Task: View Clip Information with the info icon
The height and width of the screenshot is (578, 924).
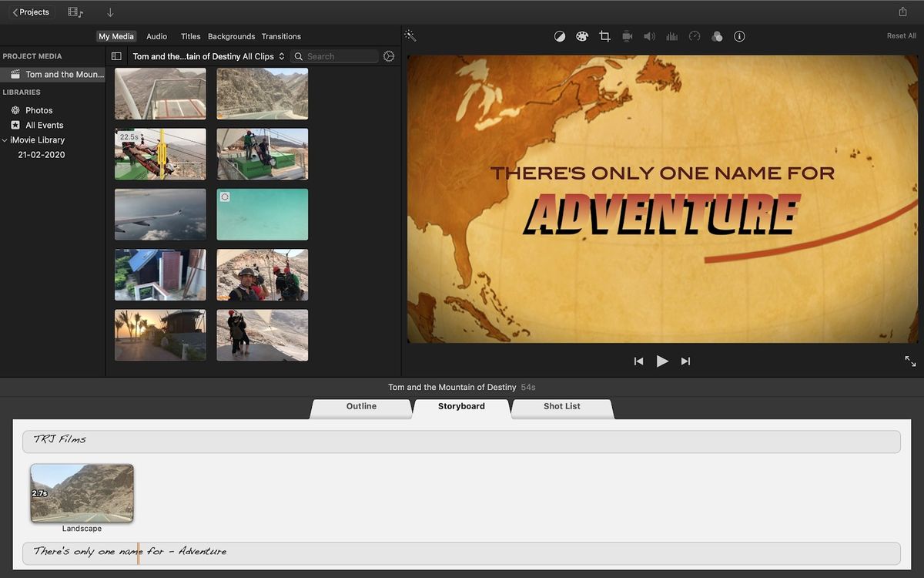Action: point(739,35)
